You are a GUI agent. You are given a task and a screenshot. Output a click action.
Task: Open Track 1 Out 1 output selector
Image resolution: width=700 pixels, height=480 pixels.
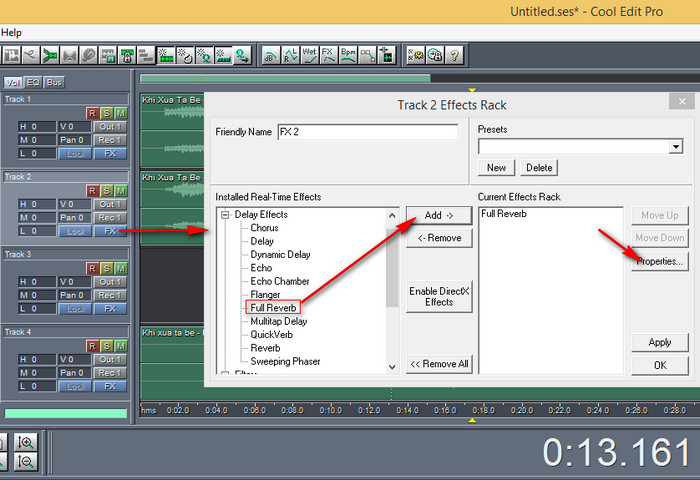tap(110, 127)
